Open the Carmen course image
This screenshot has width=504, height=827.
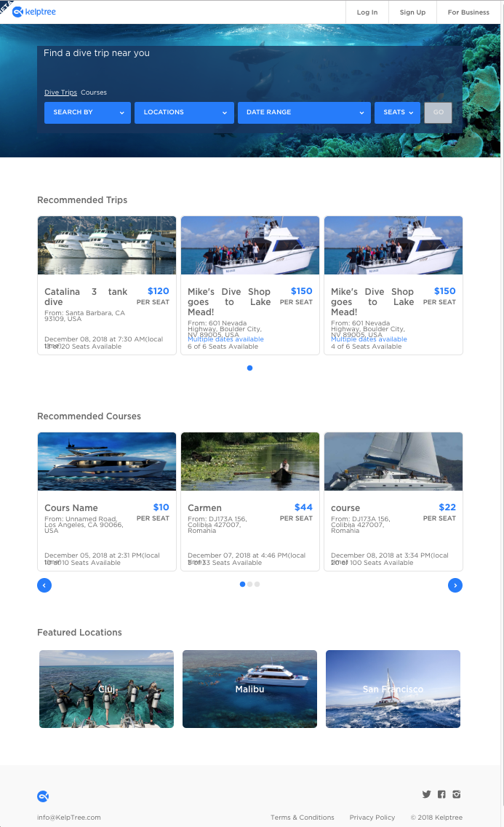point(250,462)
